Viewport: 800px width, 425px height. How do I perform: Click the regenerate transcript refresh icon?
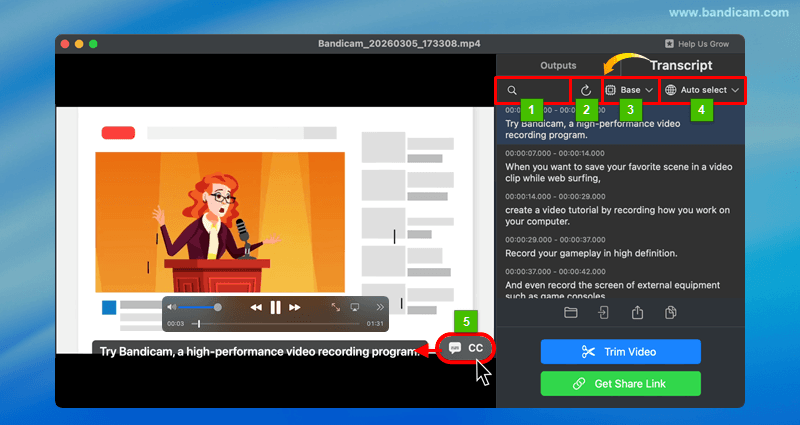pos(586,90)
